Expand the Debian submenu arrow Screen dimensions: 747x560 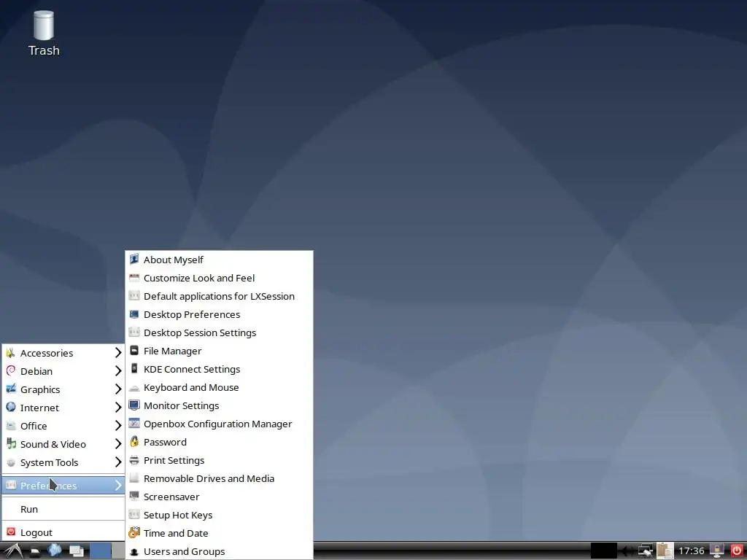tap(118, 371)
